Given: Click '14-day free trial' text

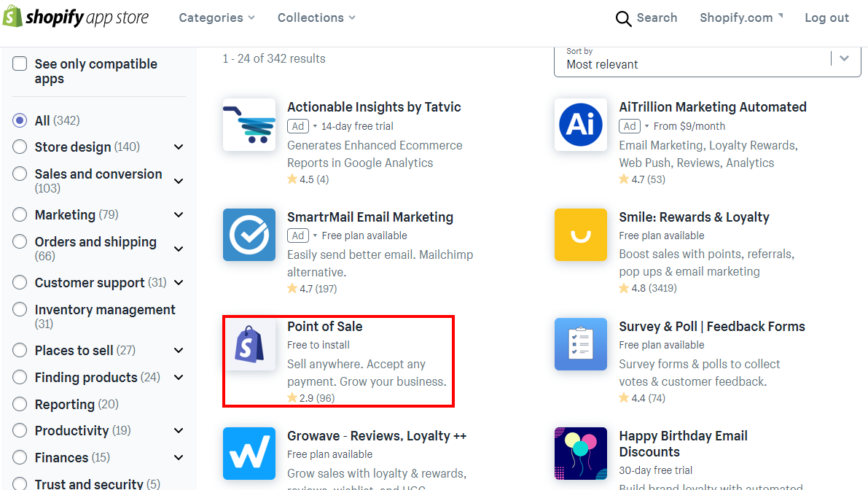Looking at the screenshot, I should click(357, 126).
